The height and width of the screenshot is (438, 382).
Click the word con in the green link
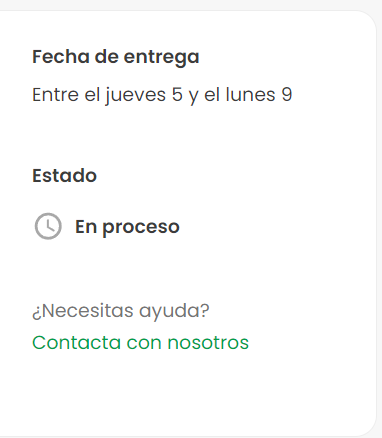[144, 343]
